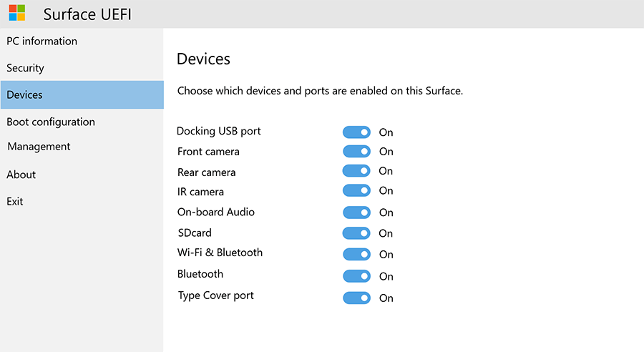Turn off the Rear camera switch
The width and height of the screenshot is (644, 352).
pos(356,171)
